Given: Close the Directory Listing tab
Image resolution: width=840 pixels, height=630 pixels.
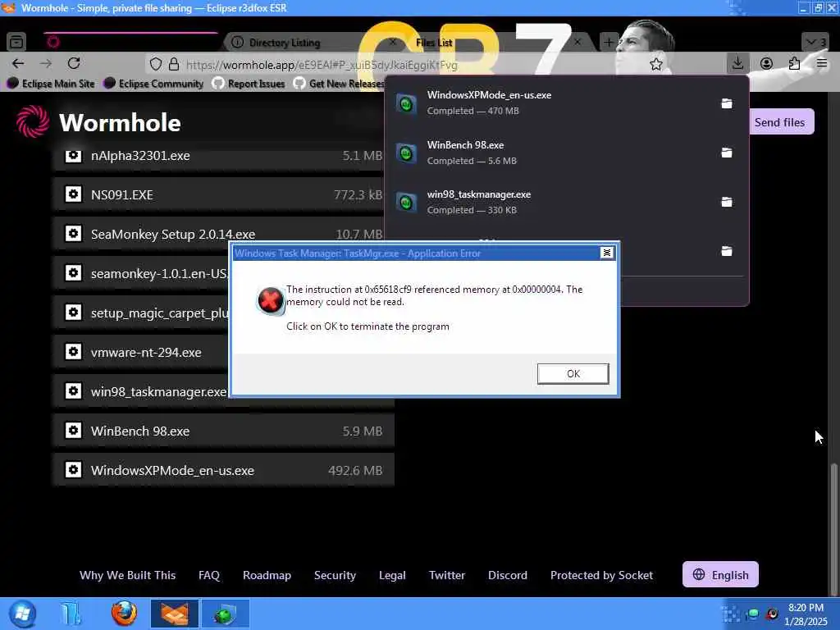Looking at the screenshot, I should tap(393, 42).
